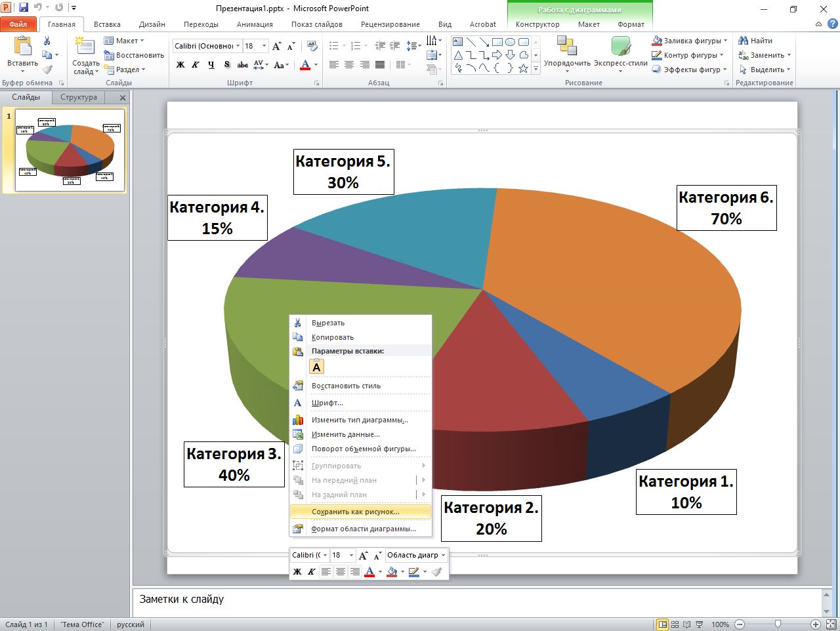
Task: Apply strikethrough with the abc icon
Action: coord(243,64)
